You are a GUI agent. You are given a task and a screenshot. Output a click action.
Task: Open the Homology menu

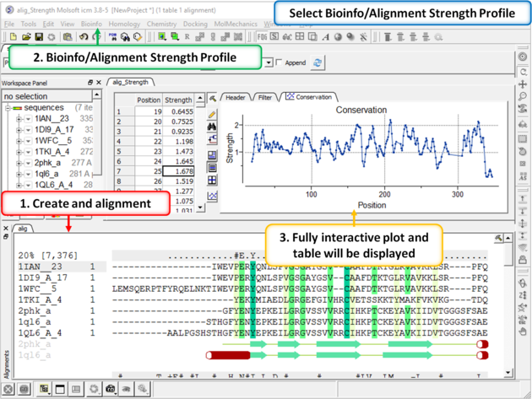click(124, 24)
